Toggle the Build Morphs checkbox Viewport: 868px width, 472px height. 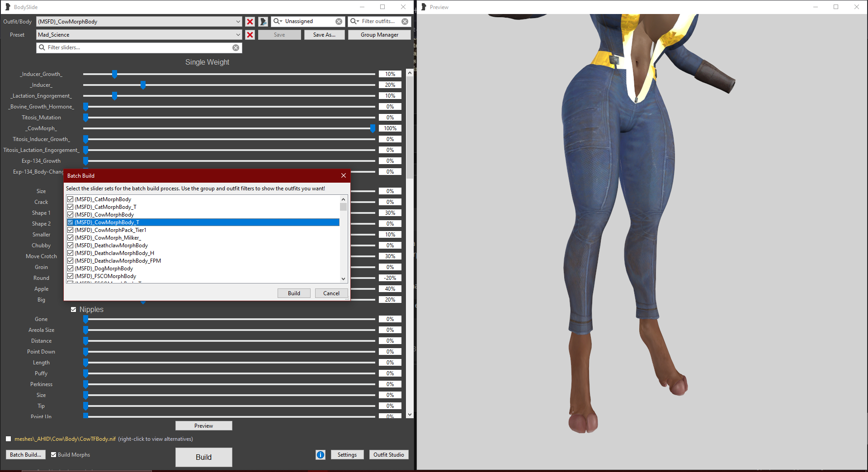(x=53, y=455)
